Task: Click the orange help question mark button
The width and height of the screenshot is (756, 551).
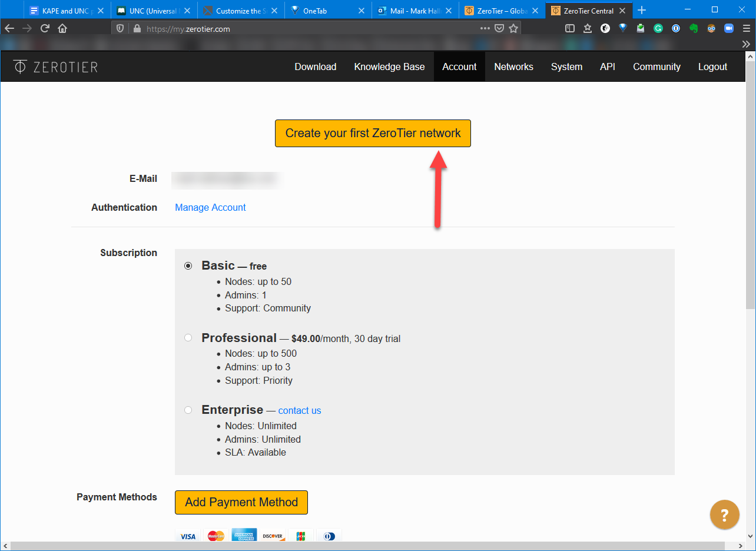Action: tap(725, 515)
